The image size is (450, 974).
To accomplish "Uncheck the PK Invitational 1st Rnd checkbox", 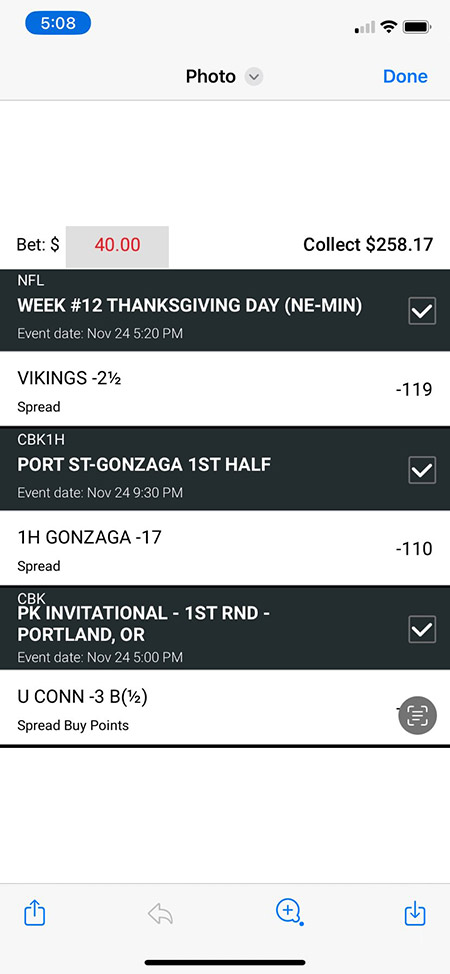I will pyautogui.click(x=422, y=629).
